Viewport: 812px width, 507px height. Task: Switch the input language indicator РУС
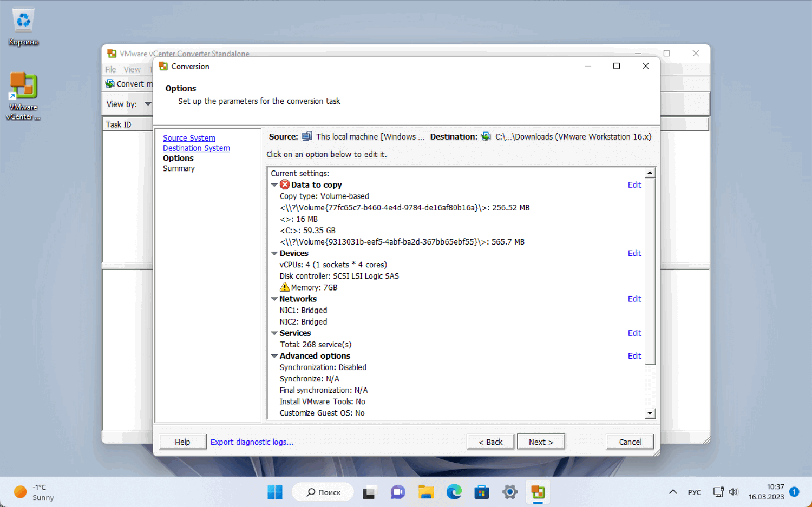click(695, 492)
